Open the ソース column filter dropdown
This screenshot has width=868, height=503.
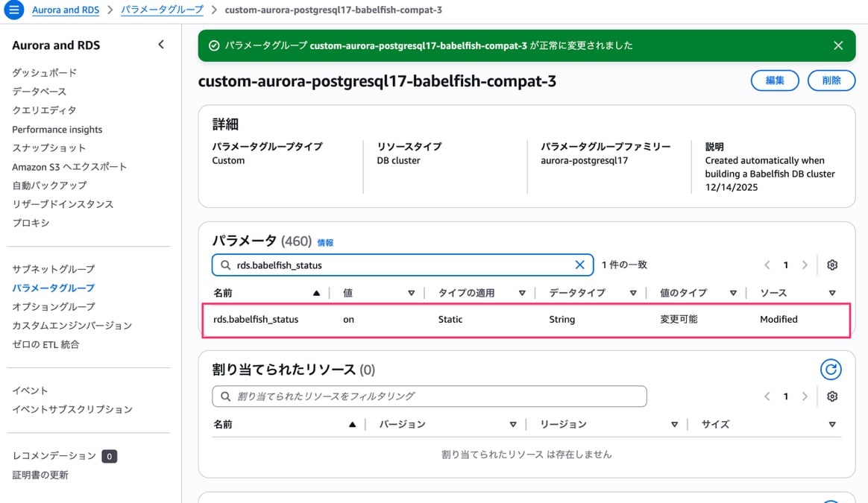pyautogui.click(x=833, y=292)
